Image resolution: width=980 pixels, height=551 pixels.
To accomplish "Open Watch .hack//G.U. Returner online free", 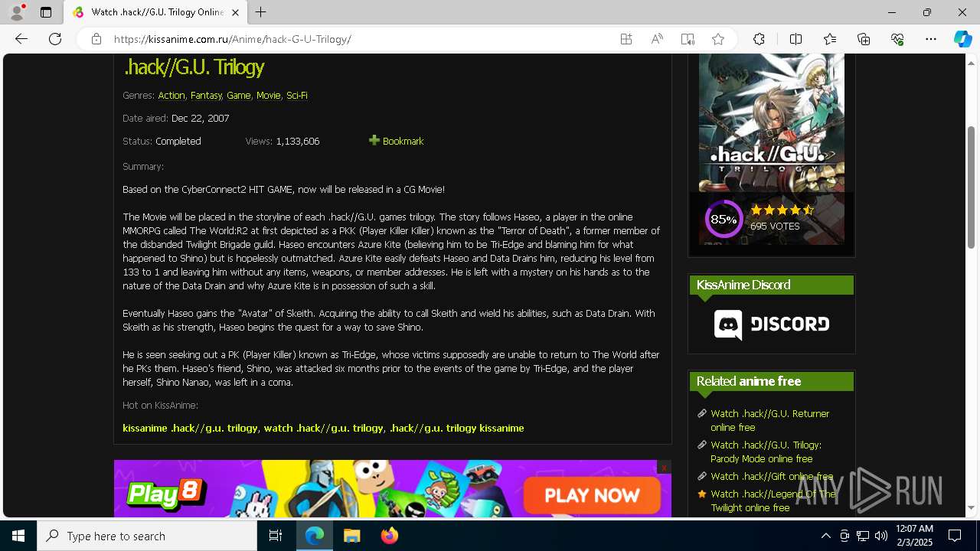I will [x=769, y=420].
